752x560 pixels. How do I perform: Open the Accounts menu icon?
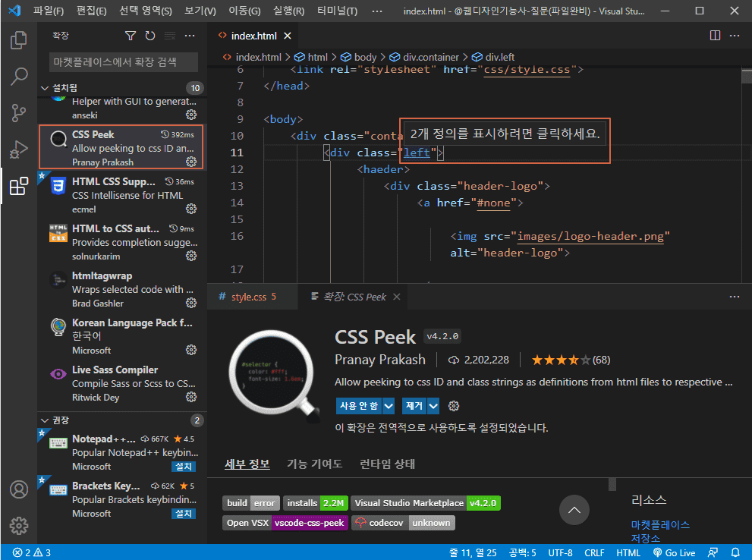pyautogui.click(x=19, y=489)
